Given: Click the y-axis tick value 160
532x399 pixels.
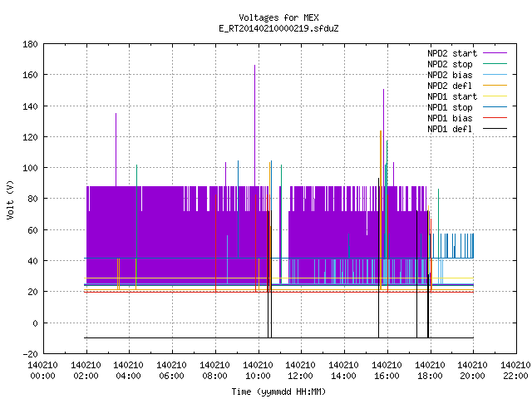Looking at the screenshot, I should point(30,75).
